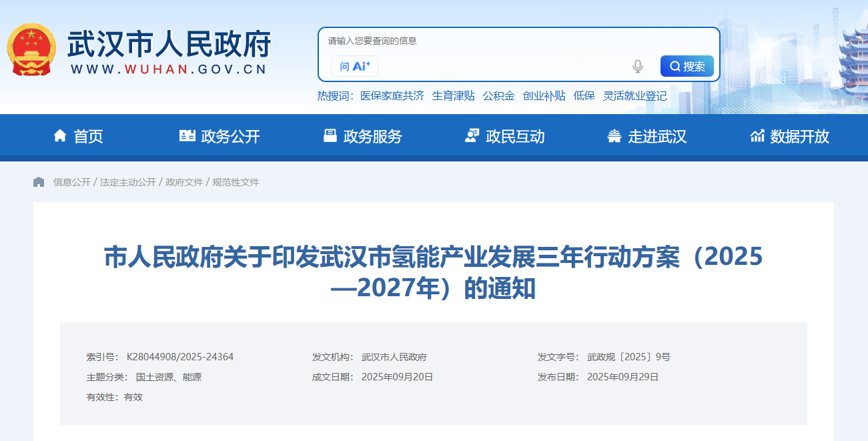Image resolution: width=868 pixels, height=441 pixels.
Task: Click the national emblem logo
Action: [x=31, y=51]
